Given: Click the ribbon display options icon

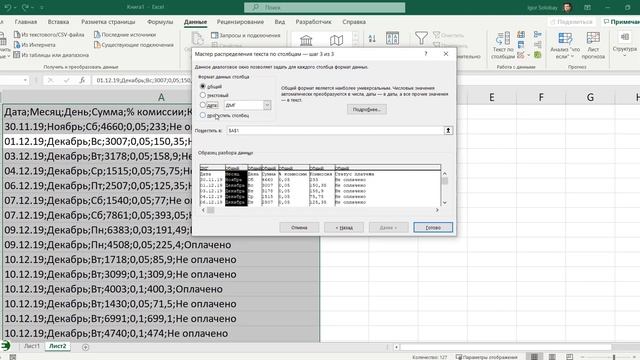Looking at the screenshot, I should pyautogui.click(x=587, y=7).
